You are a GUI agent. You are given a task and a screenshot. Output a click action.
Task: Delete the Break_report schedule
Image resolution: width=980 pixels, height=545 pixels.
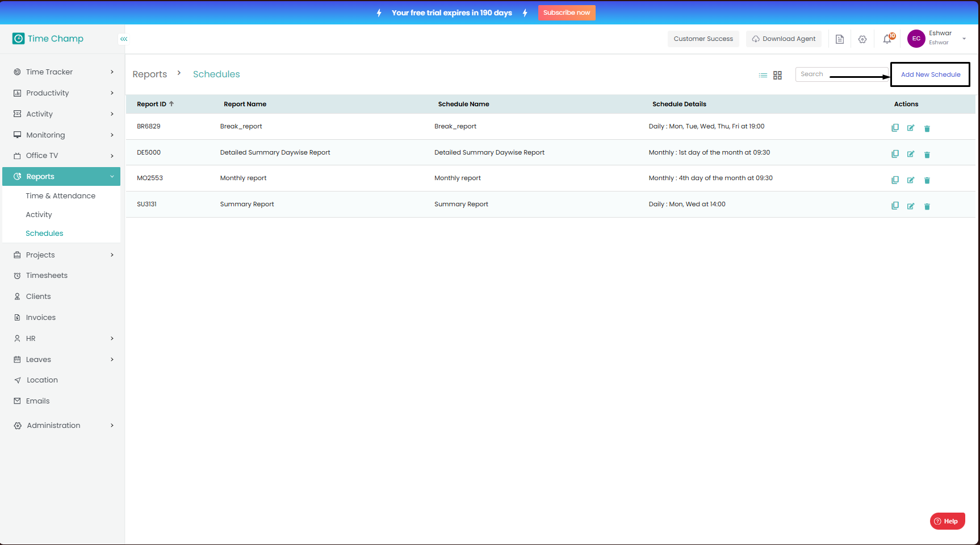coord(927,128)
